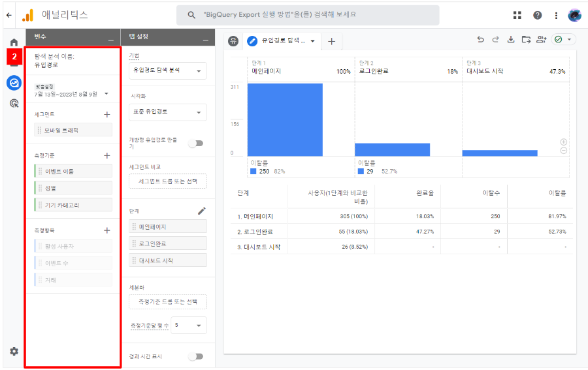This screenshot has height=370, width=588.
Task: Click the 이탈률 29 blue swatch
Action: pos(361,171)
